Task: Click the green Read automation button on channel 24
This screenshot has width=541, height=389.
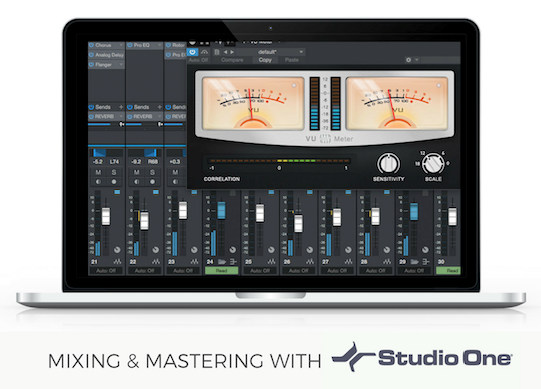Action: (222, 271)
